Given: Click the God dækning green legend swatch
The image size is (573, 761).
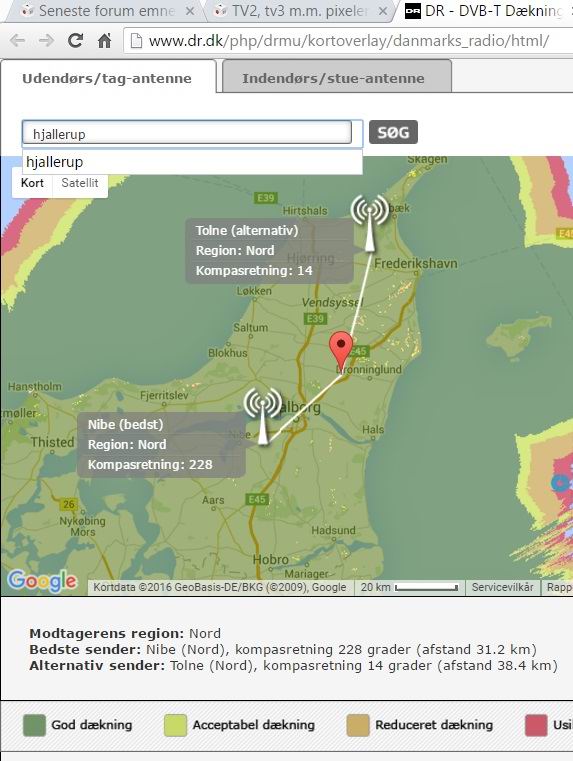Looking at the screenshot, I should (34, 725).
